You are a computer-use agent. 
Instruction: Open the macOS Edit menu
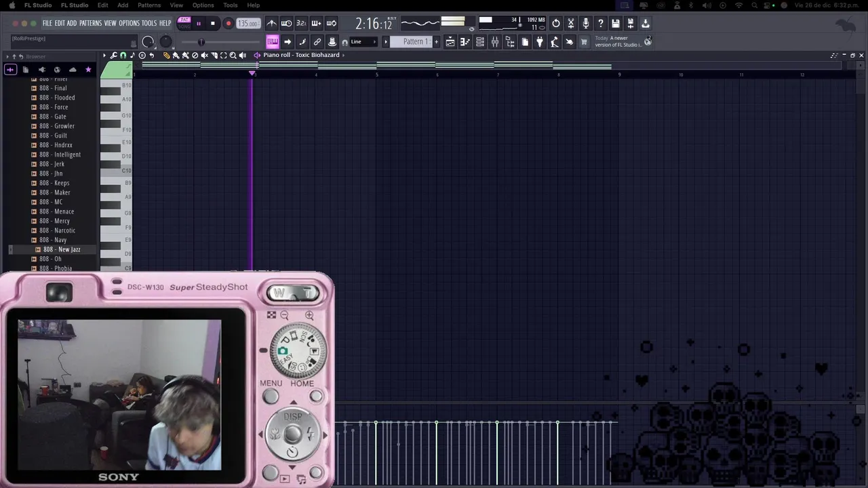103,5
